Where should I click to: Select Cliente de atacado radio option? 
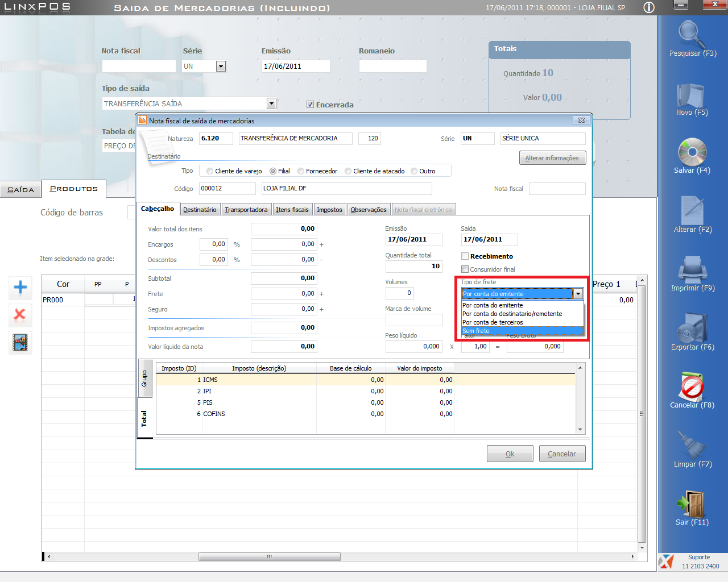click(x=348, y=171)
